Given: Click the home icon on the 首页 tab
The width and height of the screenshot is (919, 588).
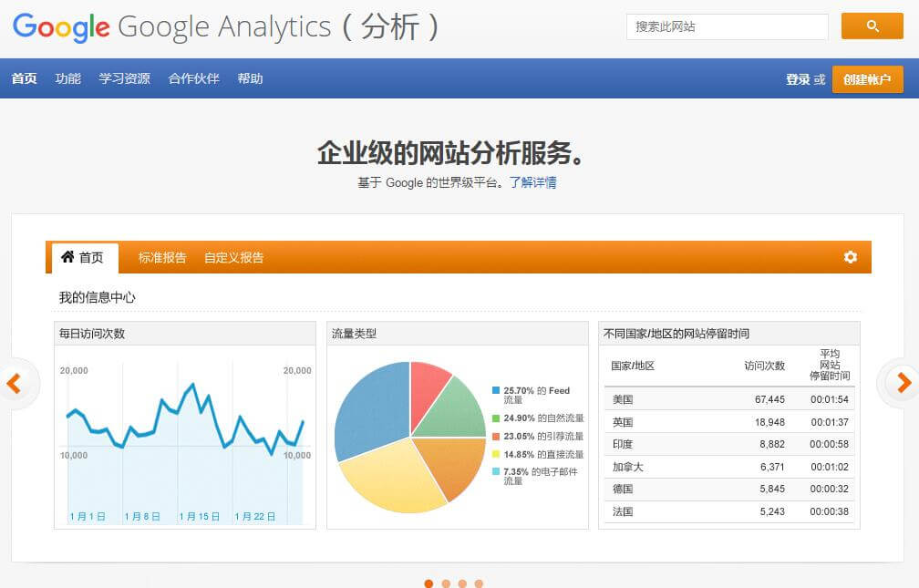Looking at the screenshot, I should (x=70, y=257).
